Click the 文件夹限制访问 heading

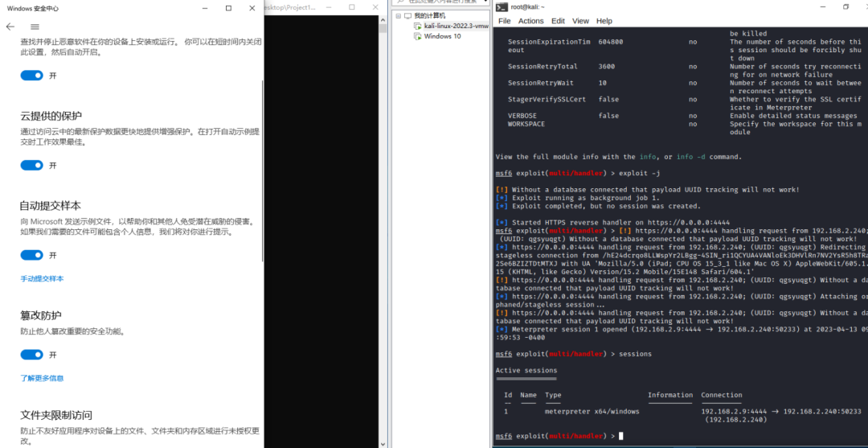[x=56, y=415]
